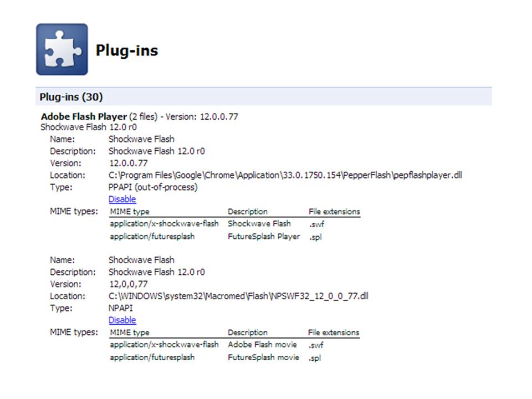Click the Shockwave Flash 12.0 r0 subtitle line
Viewport: 532px width, 399px height.
tap(89, 127)
